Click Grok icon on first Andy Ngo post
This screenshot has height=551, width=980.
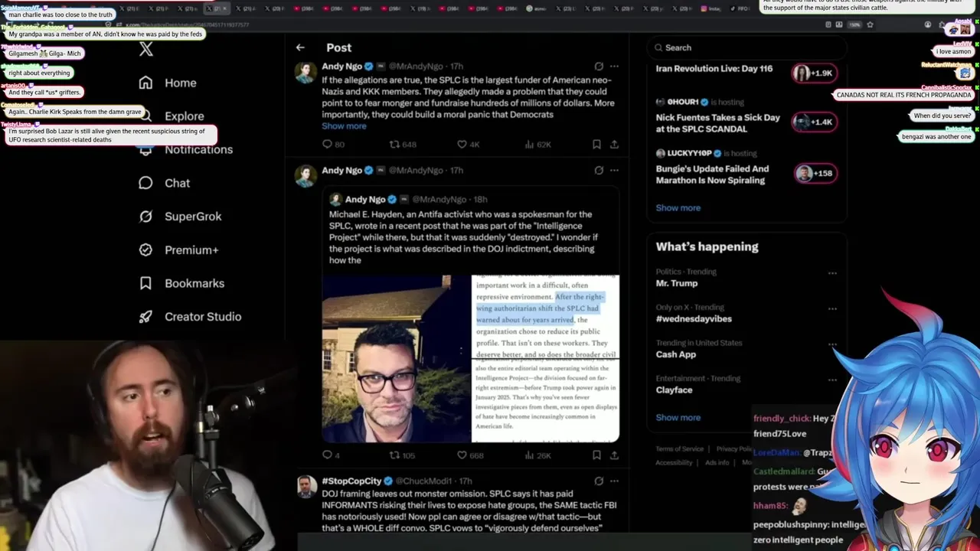pos(599,67)
